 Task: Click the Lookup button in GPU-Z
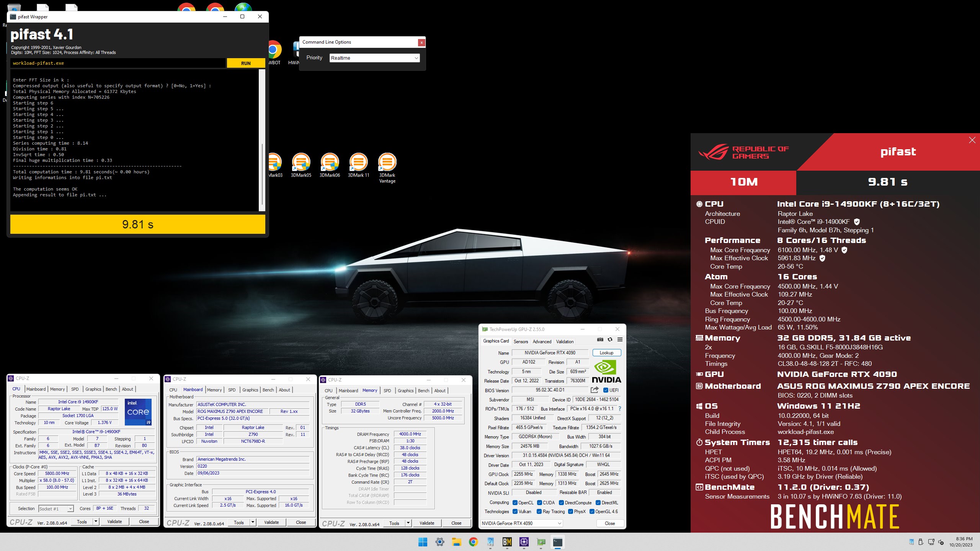(x=606, y=353)
